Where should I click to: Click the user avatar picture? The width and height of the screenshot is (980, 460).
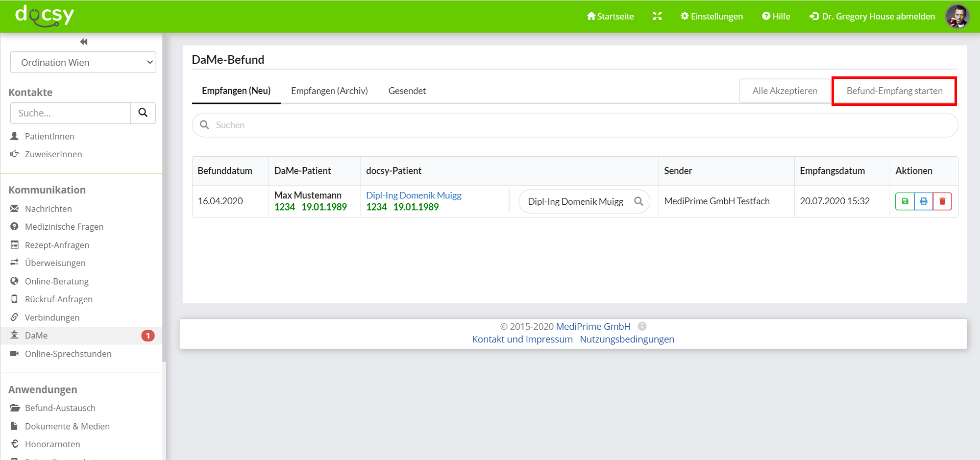pos(957,16)
